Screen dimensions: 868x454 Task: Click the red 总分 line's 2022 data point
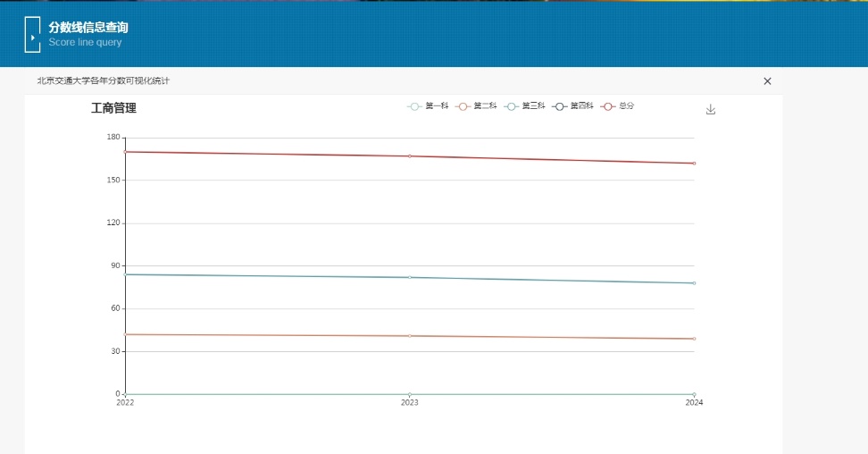pyautogui.click(x=125, y=152)
